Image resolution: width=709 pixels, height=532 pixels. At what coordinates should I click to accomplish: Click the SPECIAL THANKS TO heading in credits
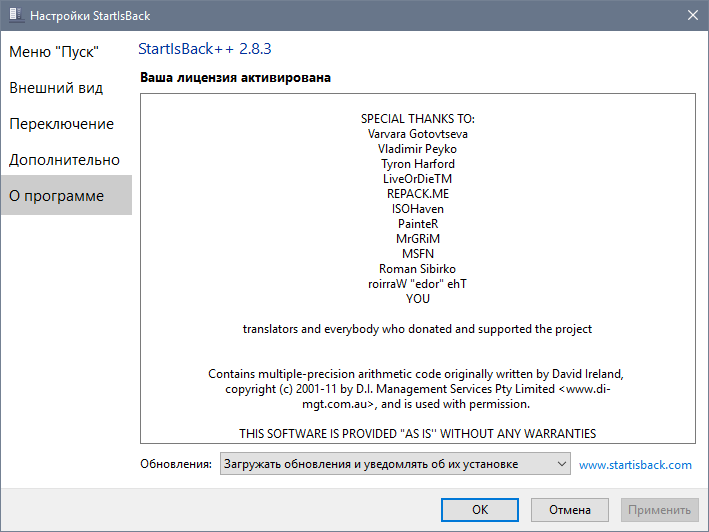tap(417, 119)
